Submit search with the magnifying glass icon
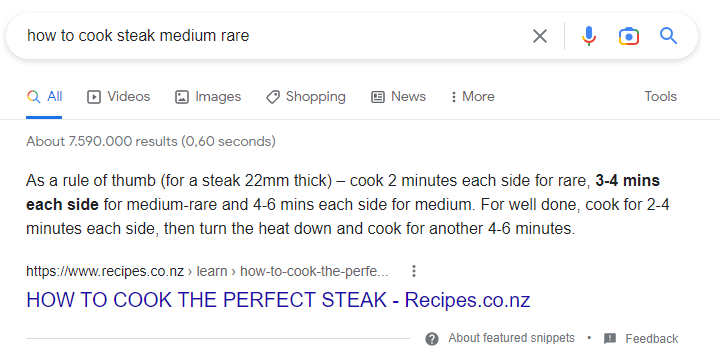This screenshot has height=360, width=720. (x=668, y=35)
